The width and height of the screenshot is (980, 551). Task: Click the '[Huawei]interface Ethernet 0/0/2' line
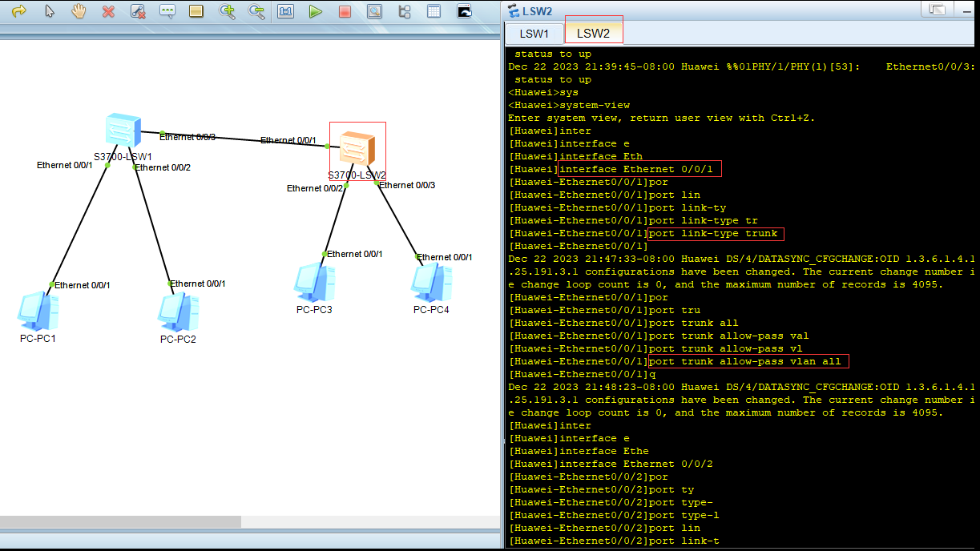pyautogui.click(x=611, y=464)
